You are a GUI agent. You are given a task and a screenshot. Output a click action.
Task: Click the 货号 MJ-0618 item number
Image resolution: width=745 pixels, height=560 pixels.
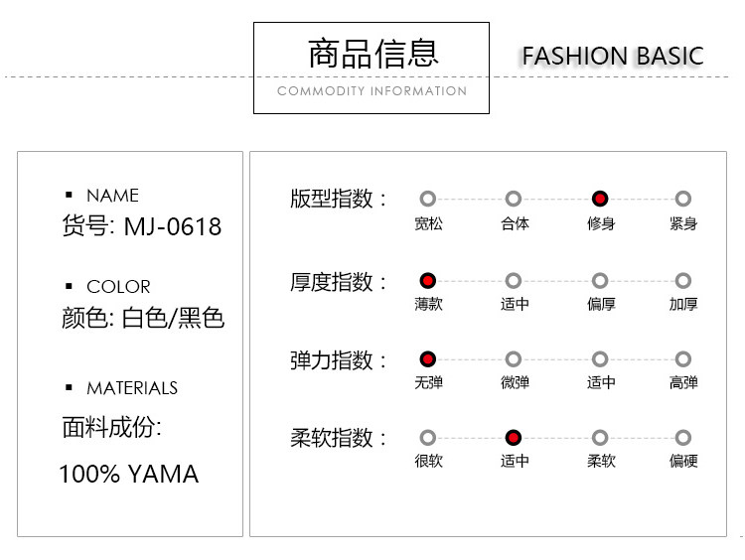coord(142,226)
